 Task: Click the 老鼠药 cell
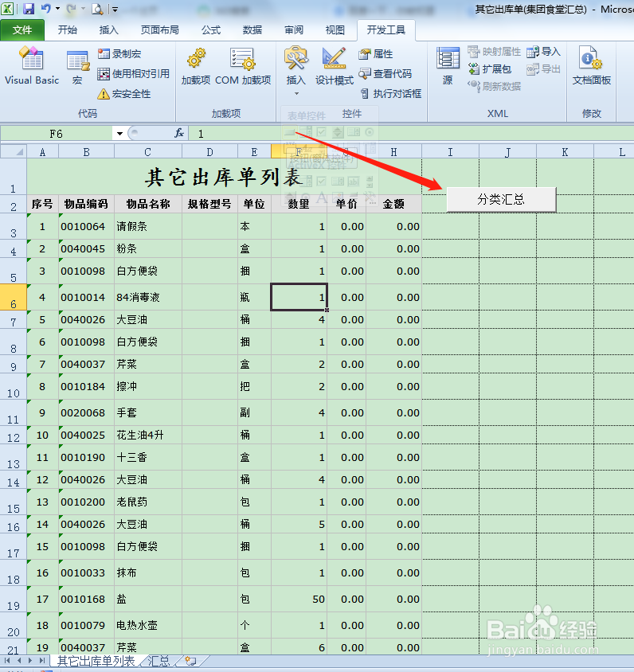(148, 502)
